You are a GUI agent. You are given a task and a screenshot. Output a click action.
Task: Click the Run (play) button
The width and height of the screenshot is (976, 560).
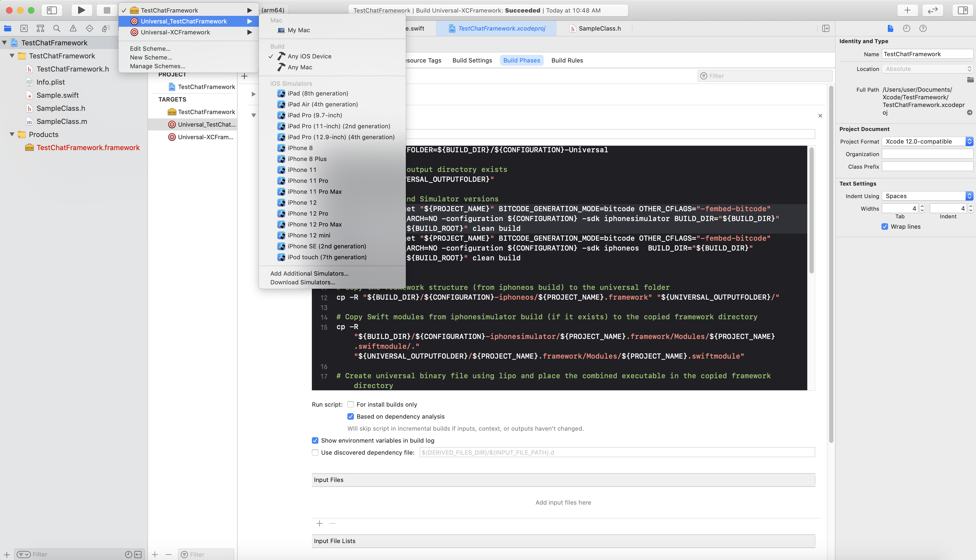[x=81, y=10]
